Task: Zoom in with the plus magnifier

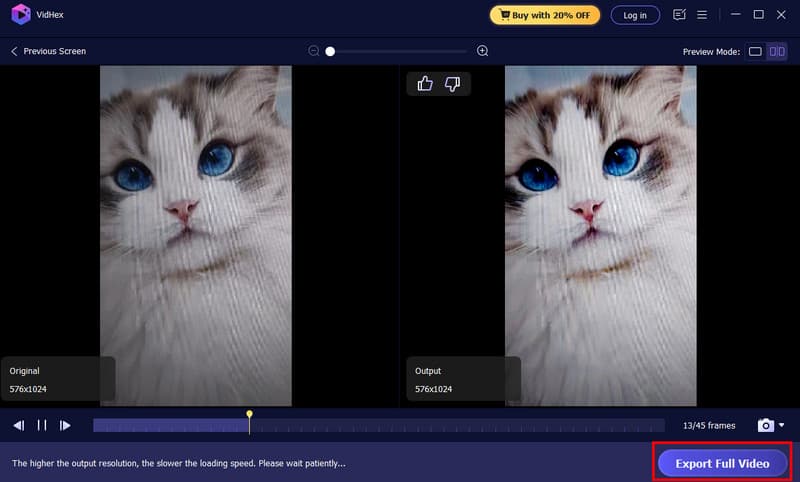Action: tap(483, 51)
